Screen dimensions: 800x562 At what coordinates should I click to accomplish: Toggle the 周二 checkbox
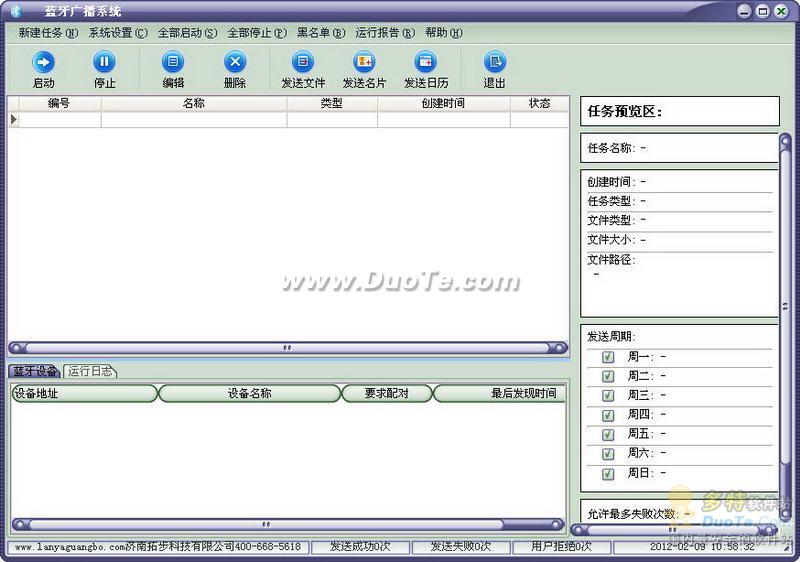(x=608, y=376)
